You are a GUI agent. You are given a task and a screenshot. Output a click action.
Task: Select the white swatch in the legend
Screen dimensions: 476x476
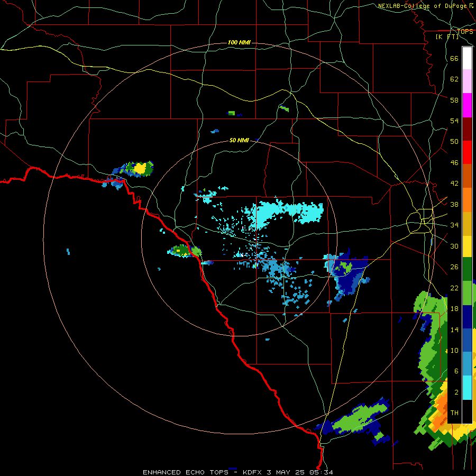pos(467,58)
